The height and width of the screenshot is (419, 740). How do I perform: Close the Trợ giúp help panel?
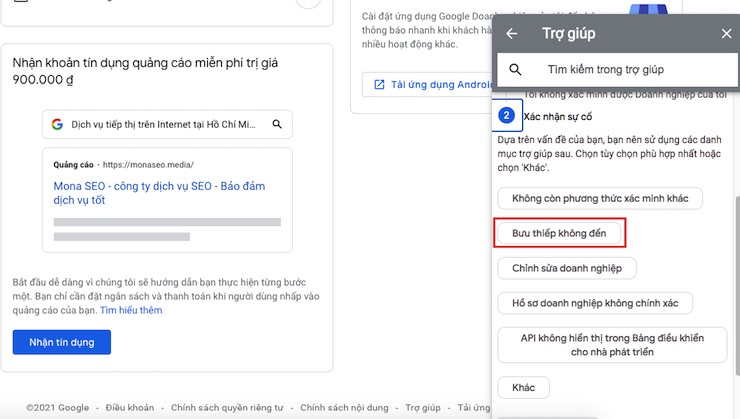click(x=726, y=34)
